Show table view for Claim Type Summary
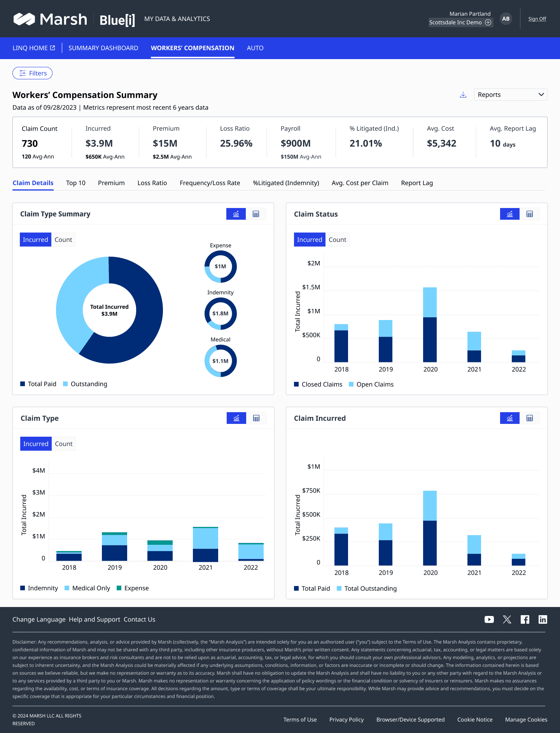Viewport: 560px width, 733px height. 256,214
